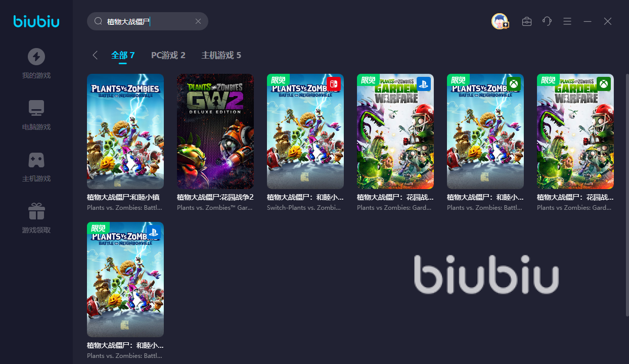Open customer support headset icon

click(x=547, y=21)
